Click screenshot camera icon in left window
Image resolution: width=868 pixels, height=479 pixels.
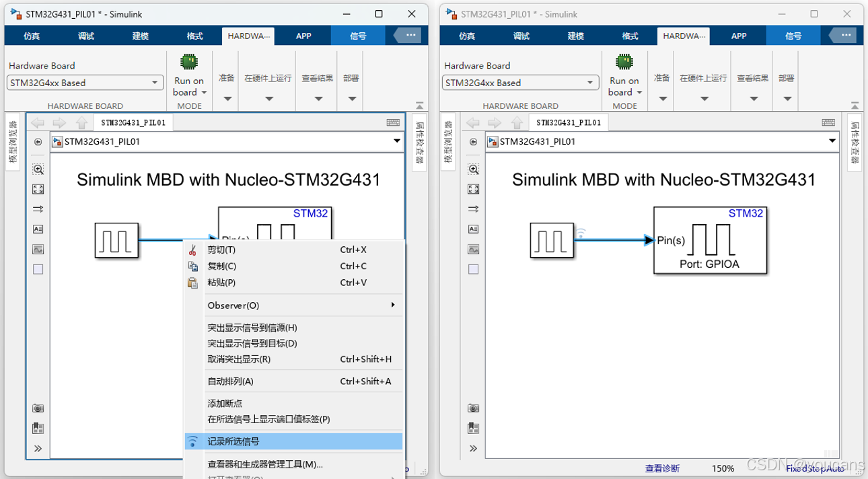click(x=38, y=408)
